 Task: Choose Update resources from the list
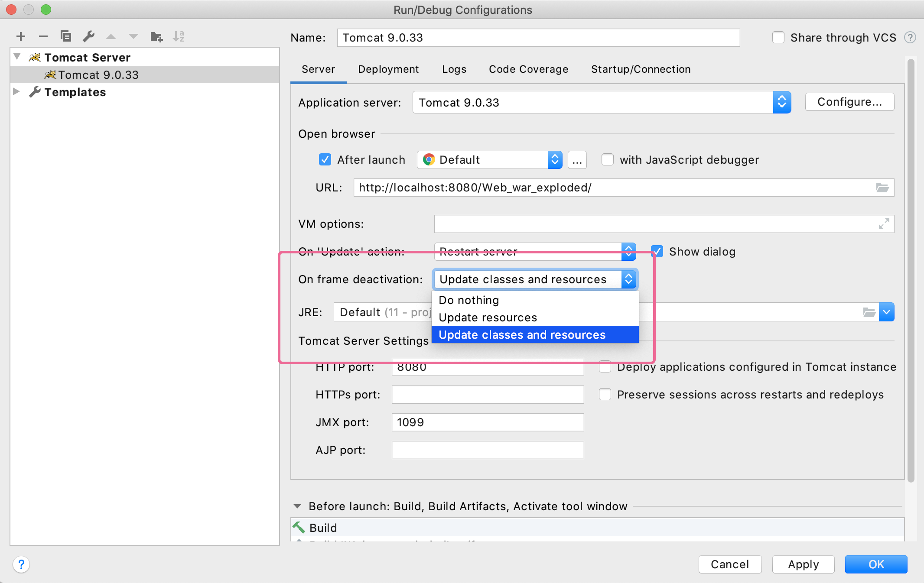[x=535, y=317]
